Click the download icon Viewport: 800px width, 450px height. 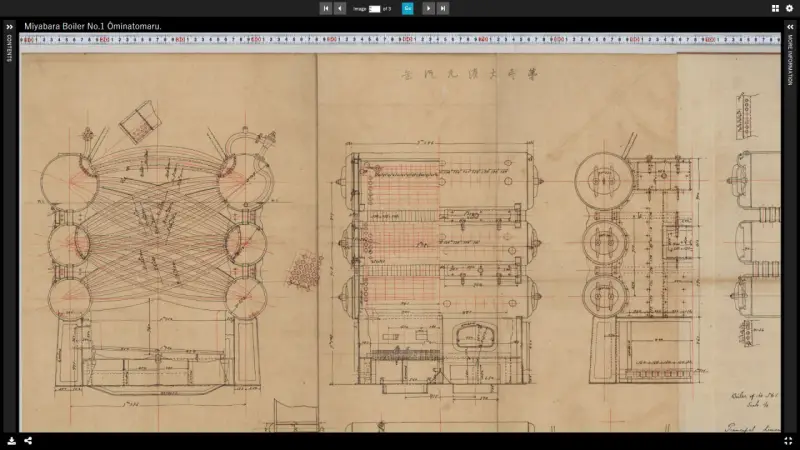[x=10, y=440]
